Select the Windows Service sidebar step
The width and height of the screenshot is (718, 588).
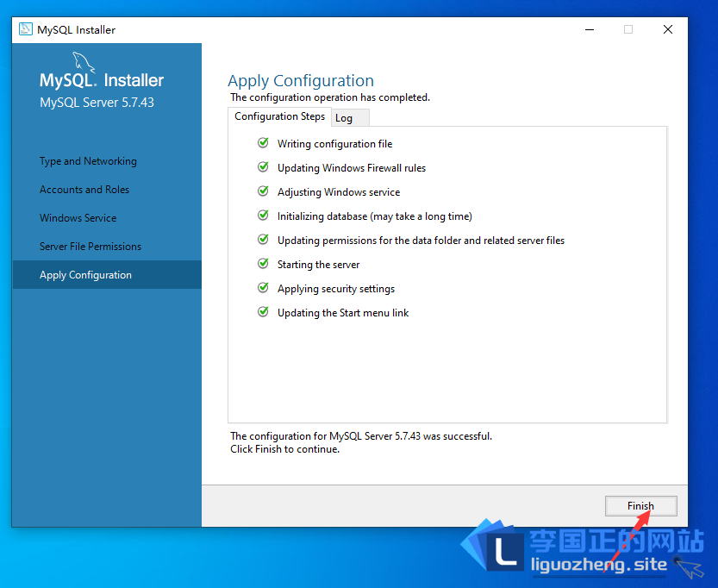tap(78, 218)
